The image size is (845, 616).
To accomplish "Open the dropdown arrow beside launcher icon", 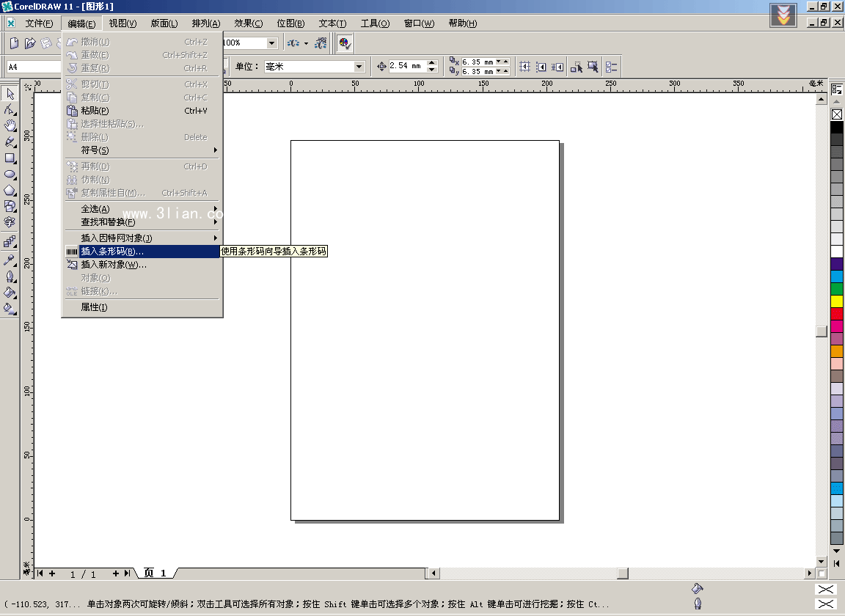I will [x=306, y=43].
